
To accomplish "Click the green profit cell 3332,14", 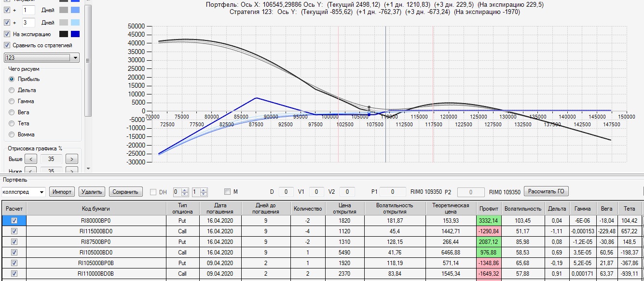I will pos(489,220).
